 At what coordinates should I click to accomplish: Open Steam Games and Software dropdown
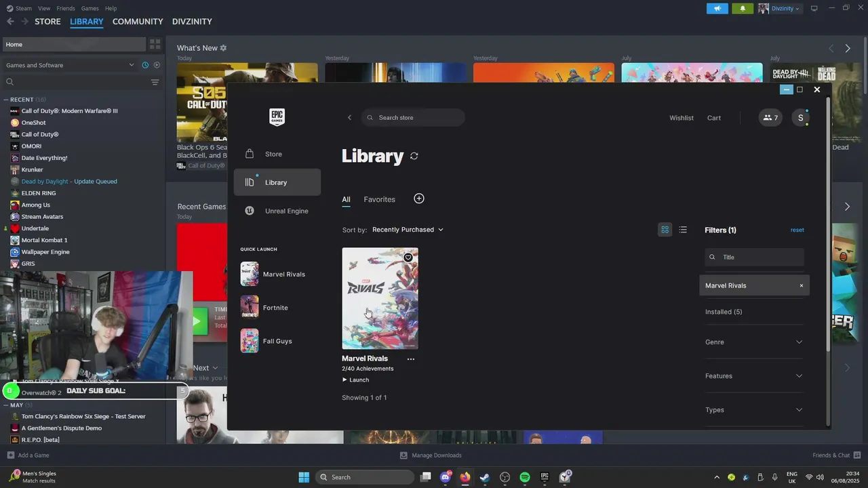click(70, 65)
